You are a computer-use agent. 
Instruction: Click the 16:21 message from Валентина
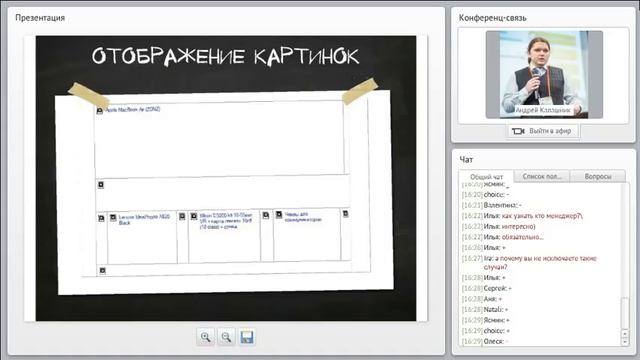click(491, 205)
